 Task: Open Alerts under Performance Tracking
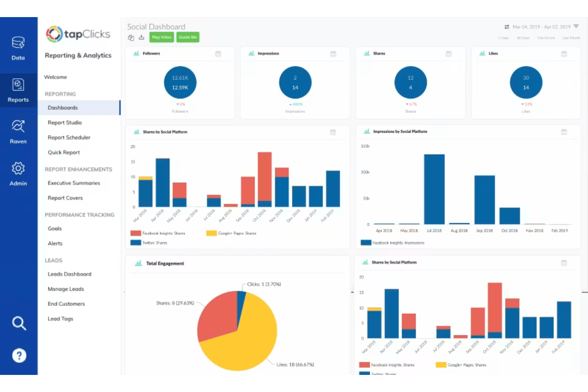[x=55, y=243]
